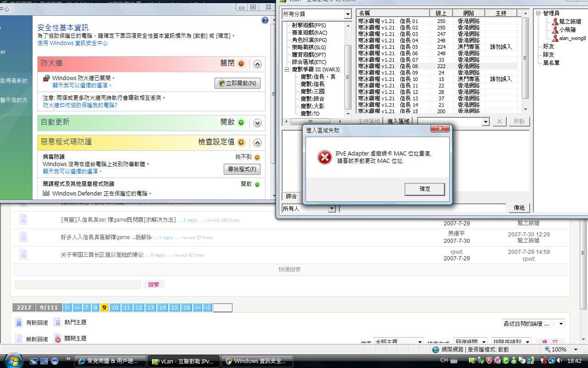Go to forum page 10
The height and width of the screenshot is (368, 588).
click(x=115, y=308)
